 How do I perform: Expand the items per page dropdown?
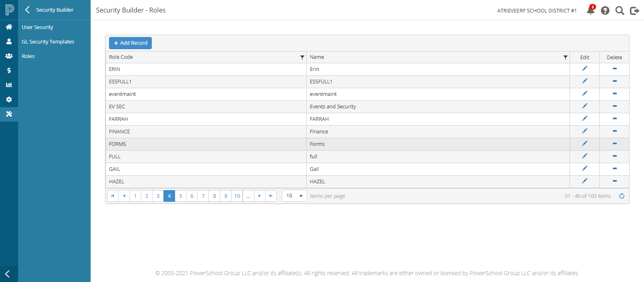click(x=294, y=196)
